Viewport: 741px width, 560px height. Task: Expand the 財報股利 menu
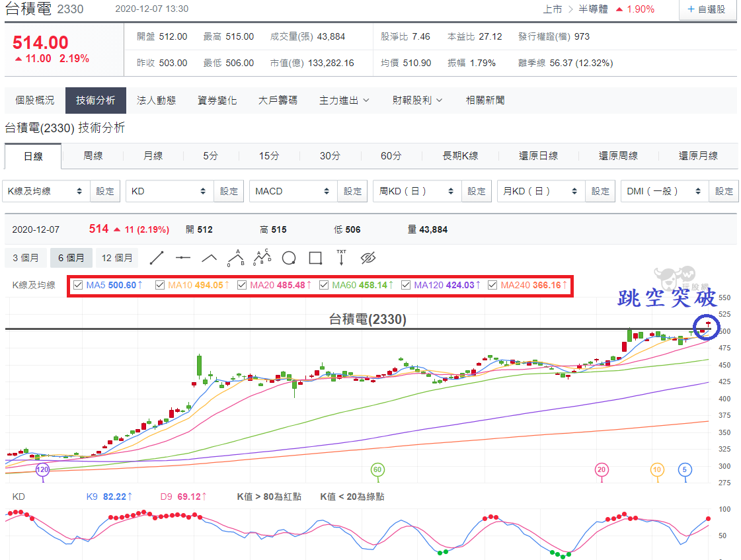click(417, 100)
